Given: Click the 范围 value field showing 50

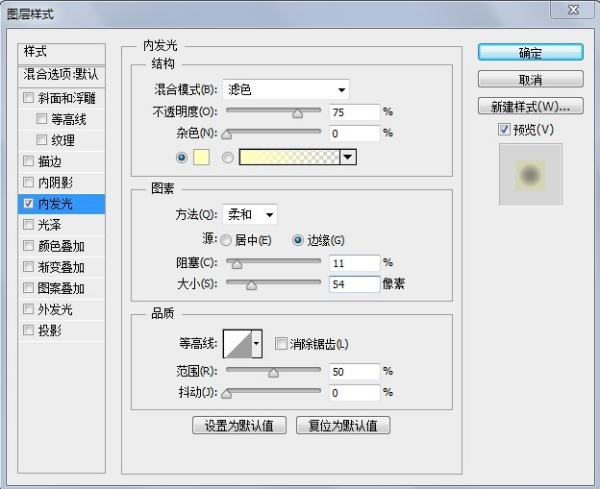Looking at the screenshot, I should coord(354,372).
